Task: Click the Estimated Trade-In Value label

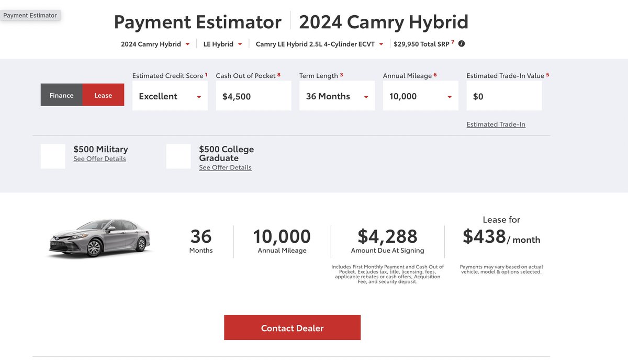Action: click(x=506, y=76)
